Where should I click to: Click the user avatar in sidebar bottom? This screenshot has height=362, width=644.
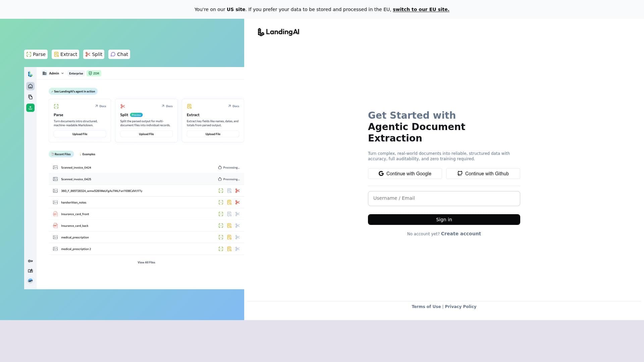click(x=31, y=281)
